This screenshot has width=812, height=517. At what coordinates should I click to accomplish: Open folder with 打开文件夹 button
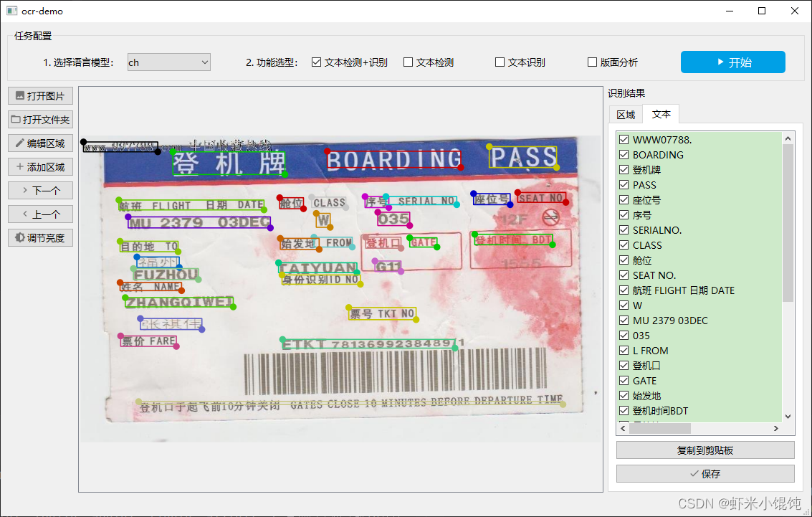(x=40, y=120)
